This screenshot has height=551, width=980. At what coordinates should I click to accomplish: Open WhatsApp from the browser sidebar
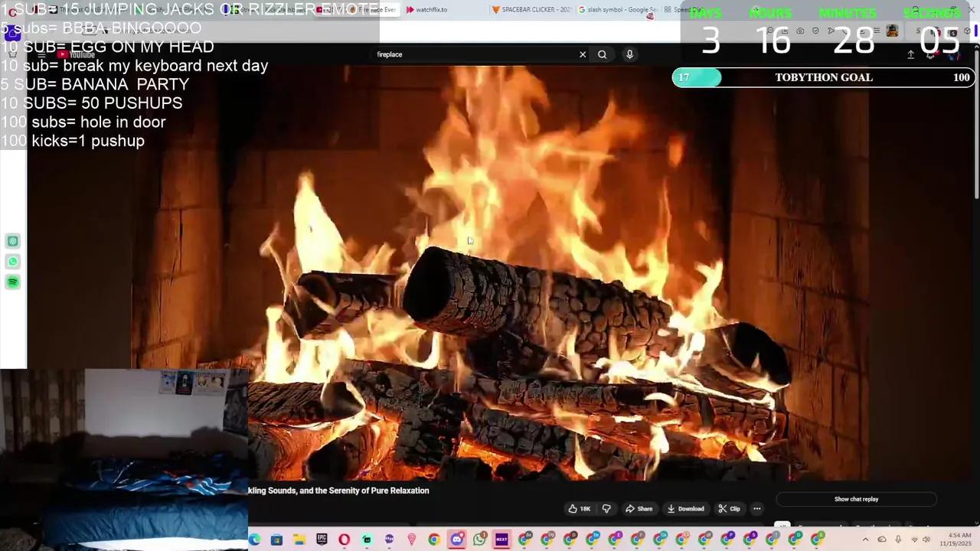coord(13,262)
